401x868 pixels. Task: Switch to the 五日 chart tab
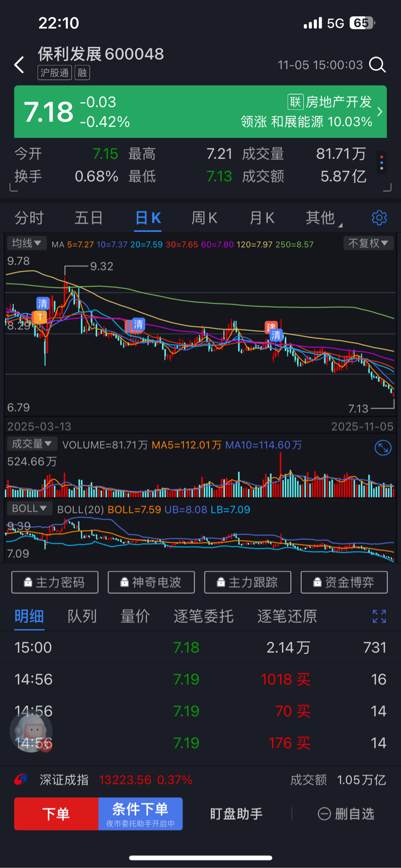[x=89, y=218]
